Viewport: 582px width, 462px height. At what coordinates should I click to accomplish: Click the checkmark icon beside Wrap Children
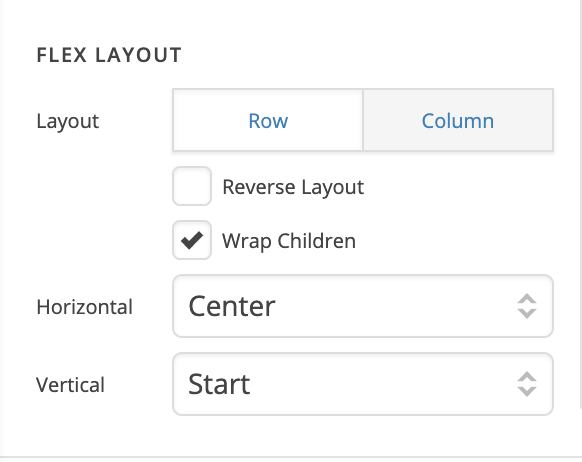(192, 240)
